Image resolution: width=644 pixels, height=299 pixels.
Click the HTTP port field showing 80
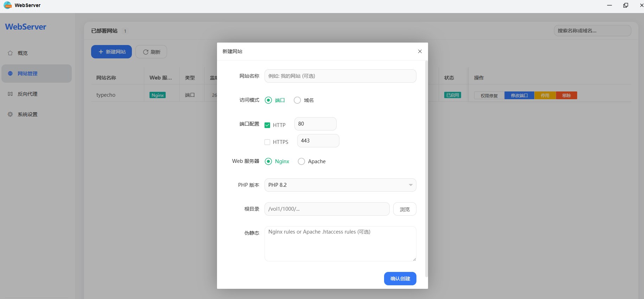[x=315, y=124]
